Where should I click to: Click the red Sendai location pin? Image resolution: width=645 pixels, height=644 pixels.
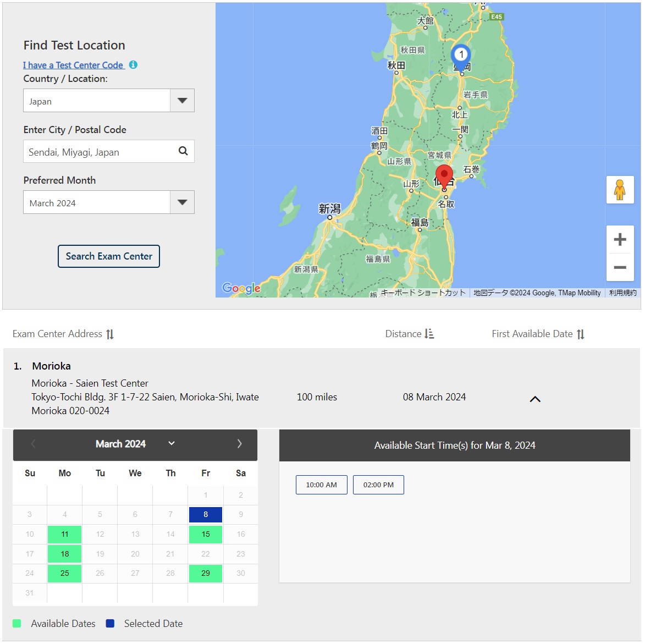click(444, 177)
